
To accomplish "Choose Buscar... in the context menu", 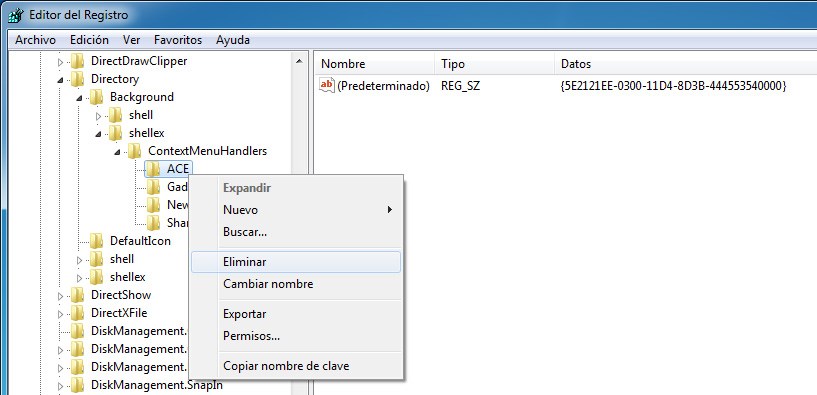I will tap(296, 232).
